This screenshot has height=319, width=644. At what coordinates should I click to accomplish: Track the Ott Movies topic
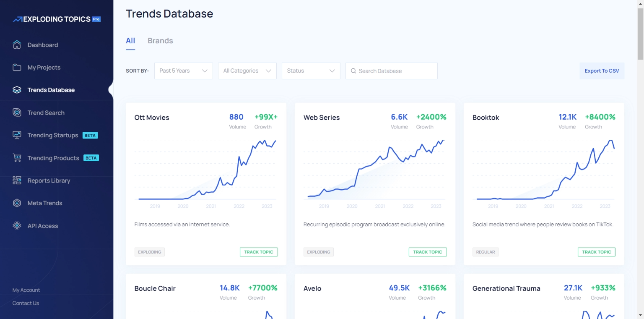(259, 252)
